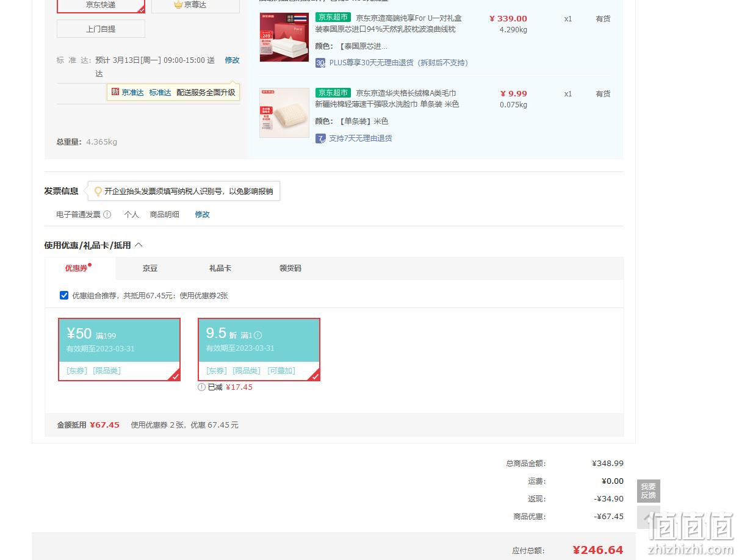
Task: Click the 使用优惠券 2张，优惠 67.45元 summary
Action: point(184,425)
